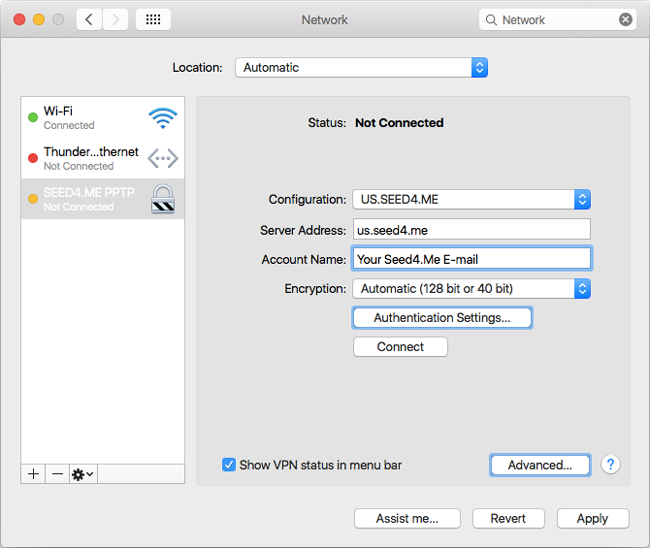Expand the Location dropdown
Viewport: 650px width, 548px height.
point(361,68)
